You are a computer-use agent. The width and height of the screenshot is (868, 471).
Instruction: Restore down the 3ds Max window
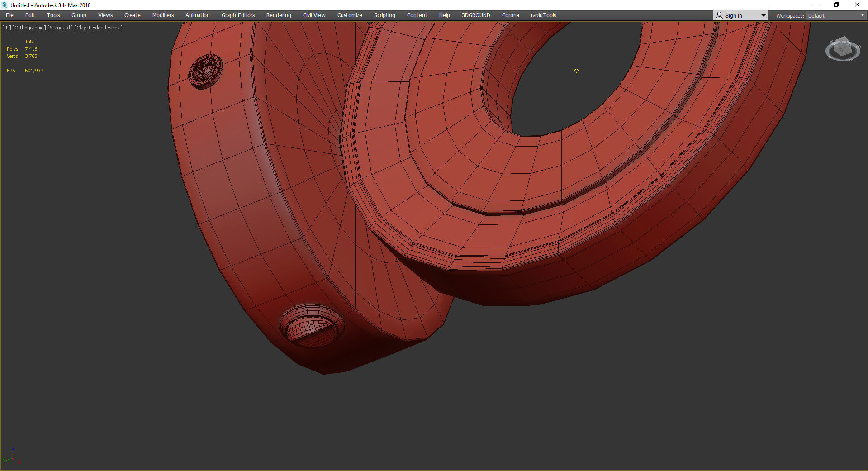836,5
